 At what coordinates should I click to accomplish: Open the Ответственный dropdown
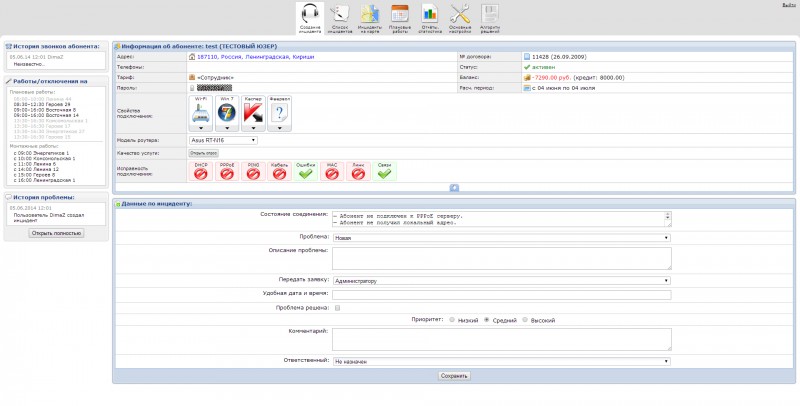tap(501, 361)
